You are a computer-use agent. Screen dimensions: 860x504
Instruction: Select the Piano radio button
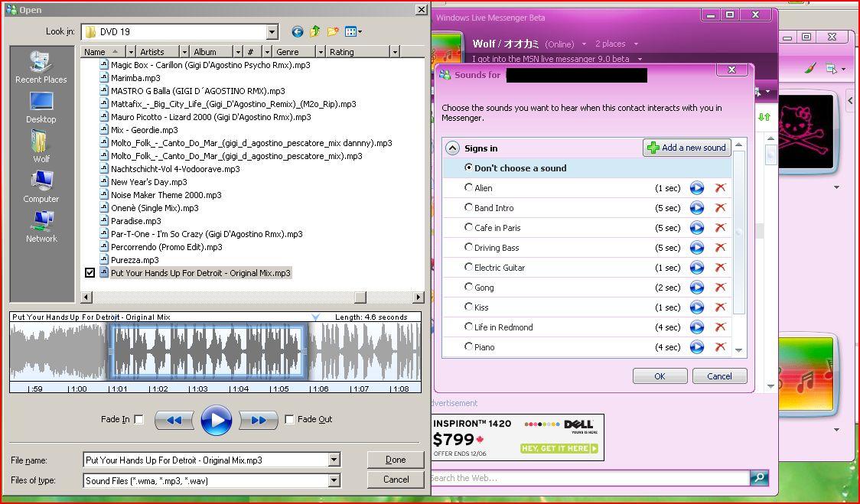[x=467, y=346]
